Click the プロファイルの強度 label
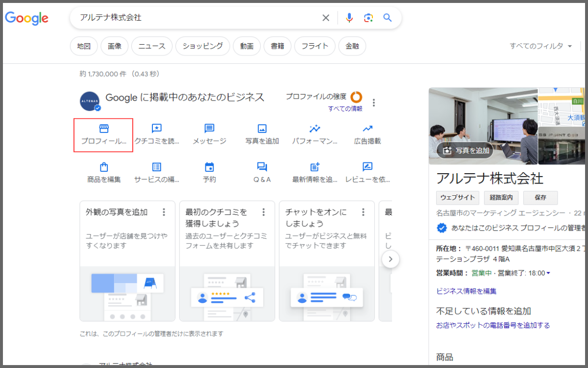Viewport: 588px width, 368px height. 316,97
